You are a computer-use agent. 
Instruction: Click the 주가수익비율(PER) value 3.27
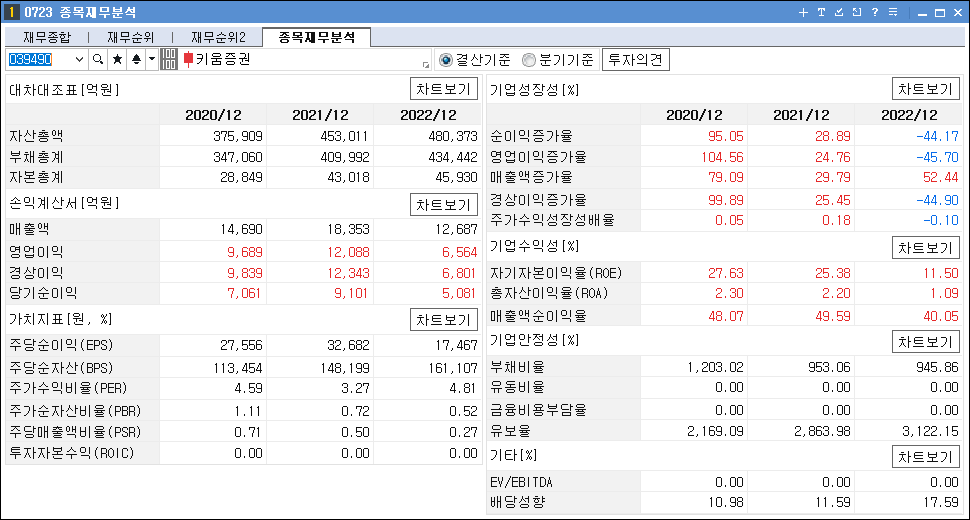pyautogui.click(x=355, y=388)
